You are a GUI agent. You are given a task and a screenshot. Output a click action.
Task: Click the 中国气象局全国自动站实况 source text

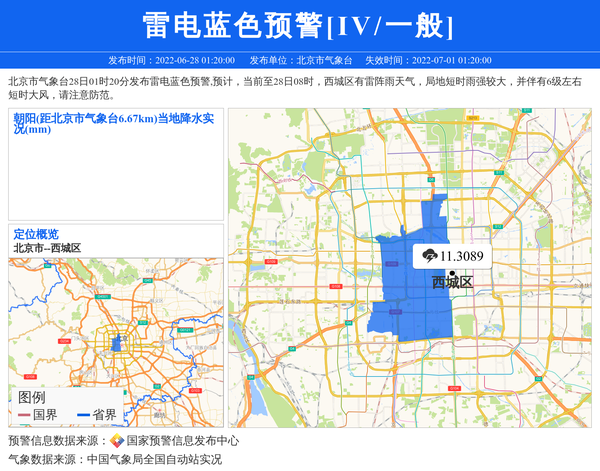point(153,460)
